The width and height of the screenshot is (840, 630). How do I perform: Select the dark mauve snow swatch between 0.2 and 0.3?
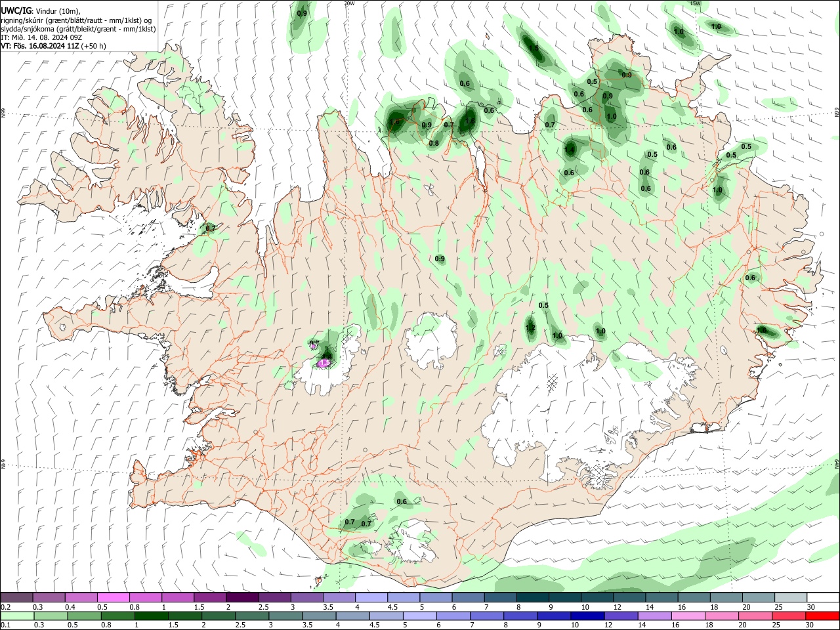tap(16, 597)
